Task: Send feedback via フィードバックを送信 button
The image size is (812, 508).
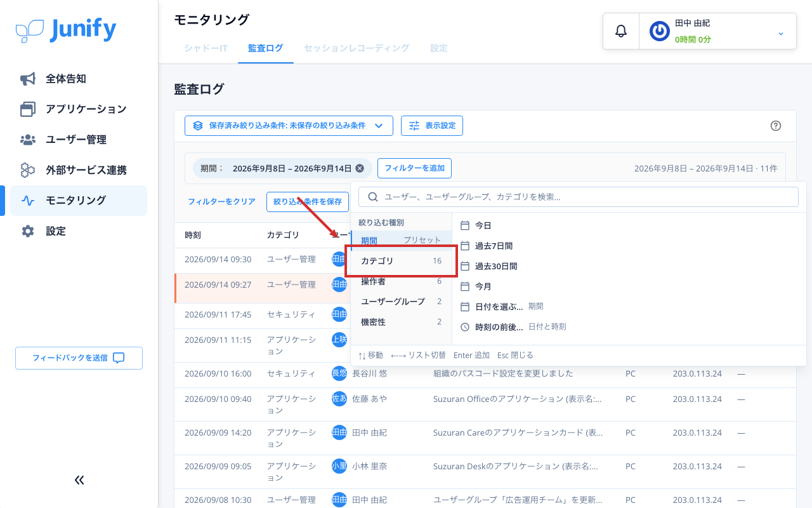Action: pyautogui.click(x=79, y=358)
